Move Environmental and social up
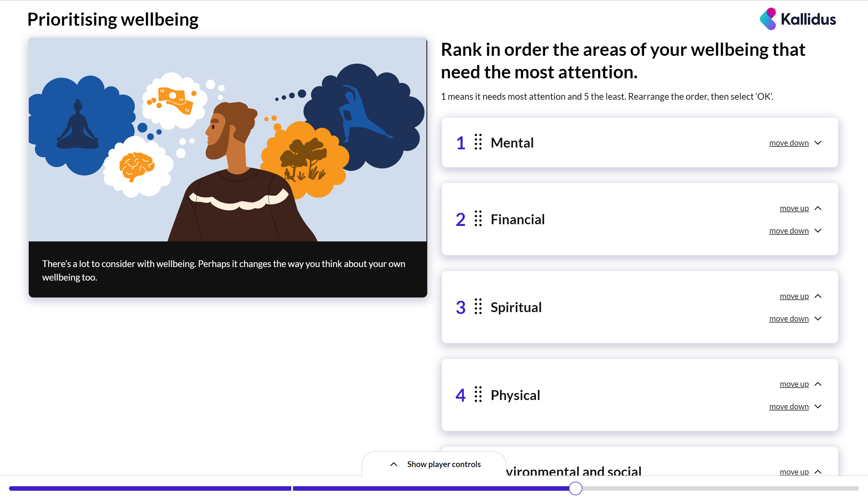 point(794,472)
